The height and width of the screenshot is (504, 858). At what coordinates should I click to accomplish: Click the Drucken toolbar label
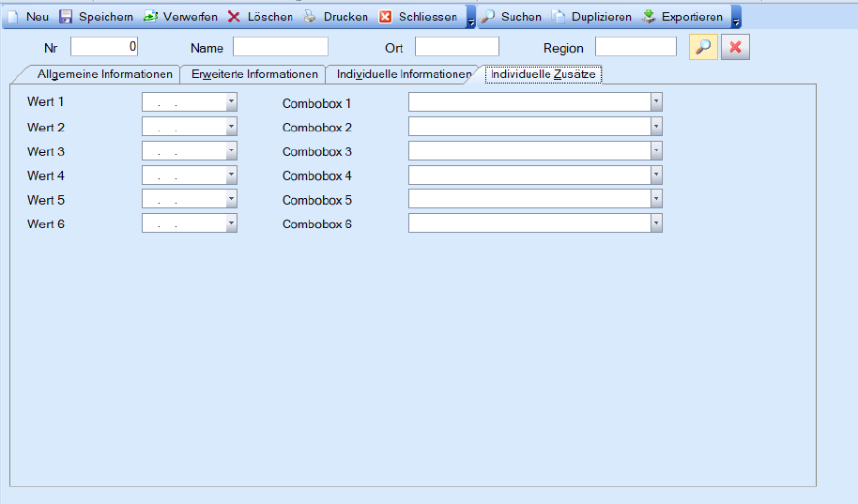tap(345, 17)
